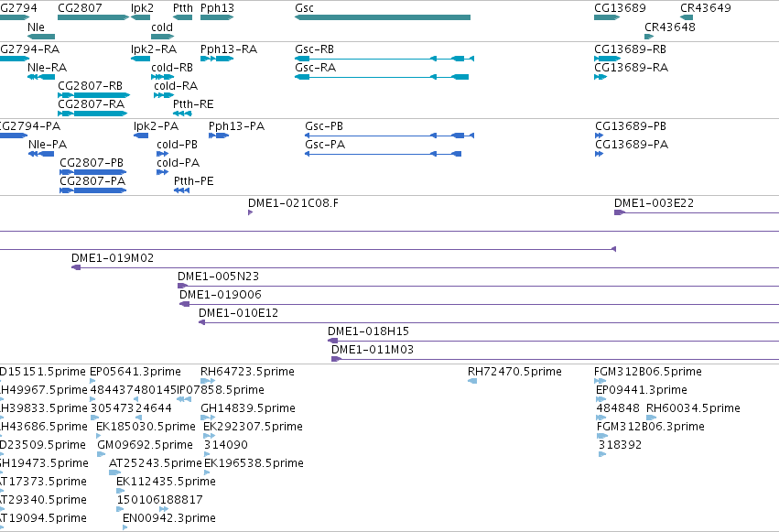Click the DME1-010E12 clone arrow
This screenshot has height=532, width=779.
(201, 323)
